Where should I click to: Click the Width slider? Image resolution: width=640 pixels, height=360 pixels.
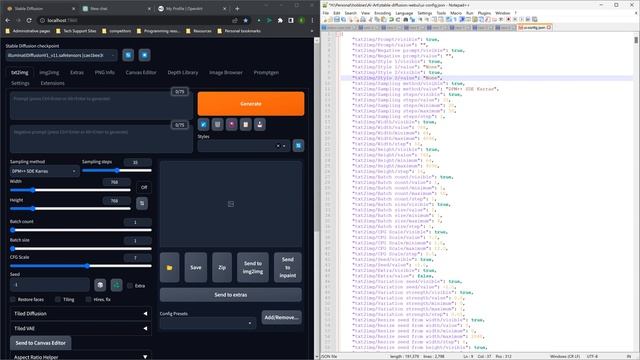click(x=70, y=190)
